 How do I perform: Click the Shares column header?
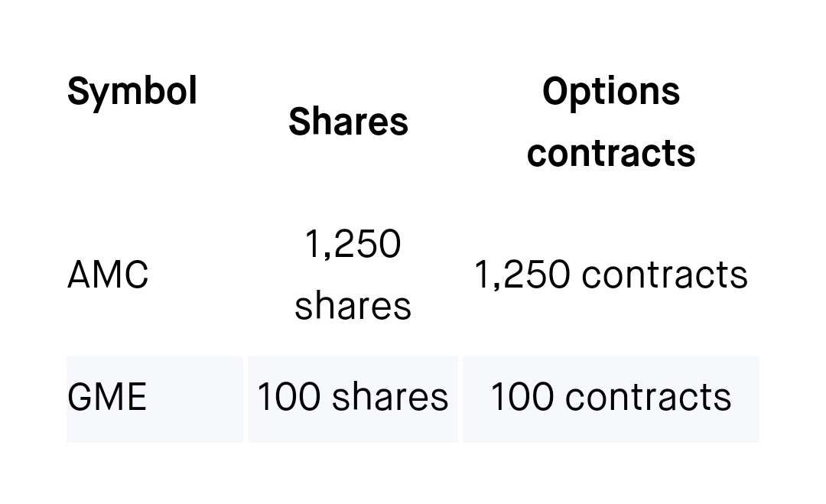pyautogui.click(x=349, y=121)
